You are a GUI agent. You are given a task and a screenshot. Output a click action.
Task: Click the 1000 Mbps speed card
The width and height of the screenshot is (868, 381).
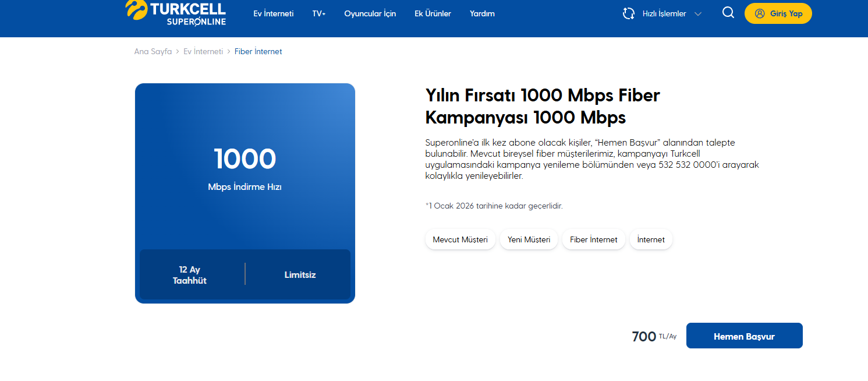click(x=245, y=193)
